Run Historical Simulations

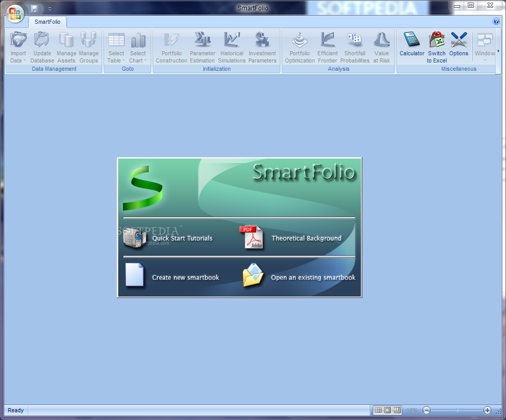(x=232, y=48)
